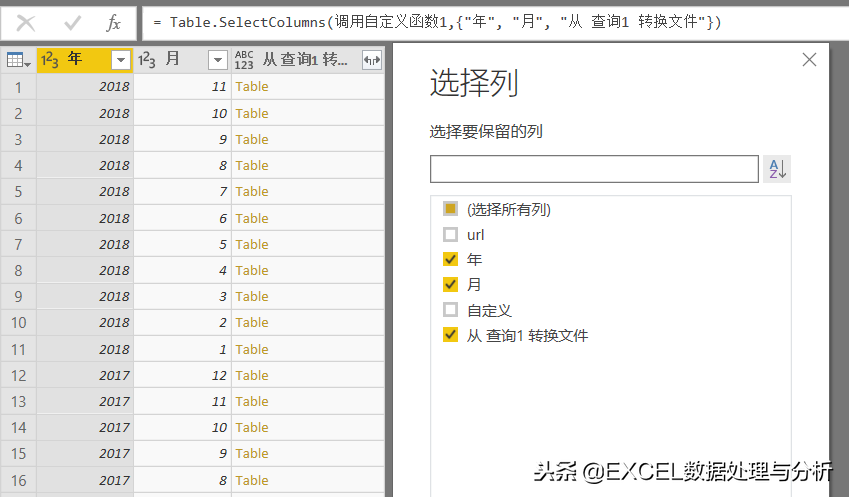Change data type icon of 年 column
The width and height of the screenshot is (849, 497).
point(50,60)
